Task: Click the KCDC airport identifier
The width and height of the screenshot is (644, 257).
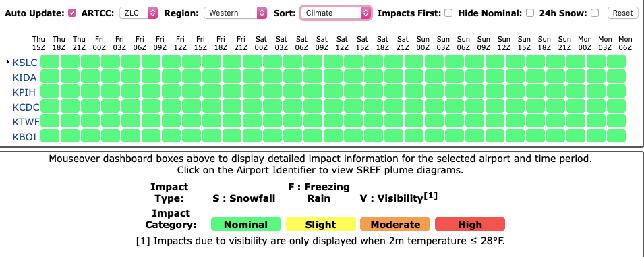Action: [x=26, y=107]
